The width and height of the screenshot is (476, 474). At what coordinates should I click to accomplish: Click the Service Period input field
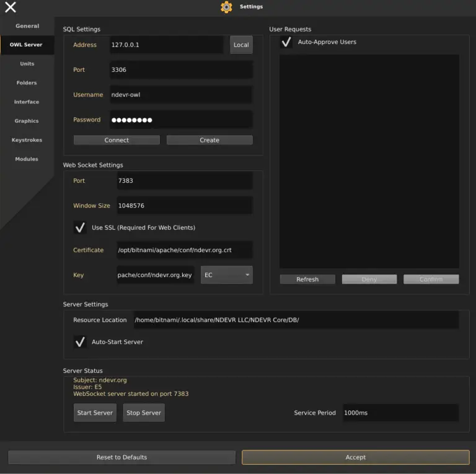tap(400, 413)
